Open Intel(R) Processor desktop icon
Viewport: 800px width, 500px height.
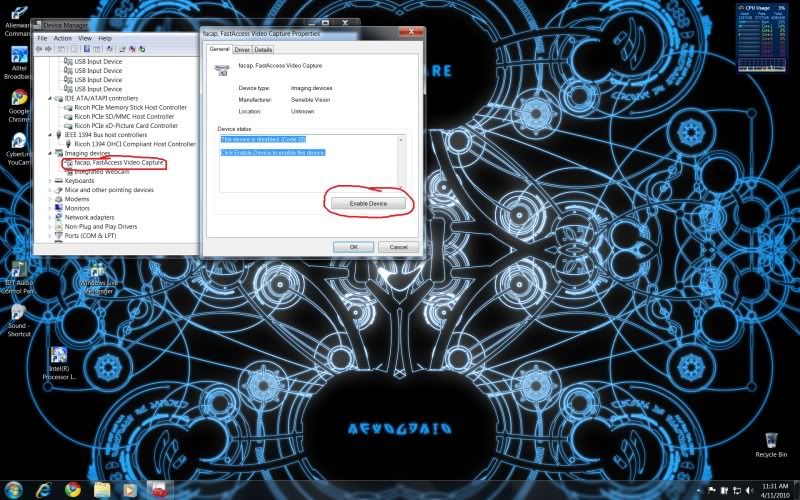(59, 363)
